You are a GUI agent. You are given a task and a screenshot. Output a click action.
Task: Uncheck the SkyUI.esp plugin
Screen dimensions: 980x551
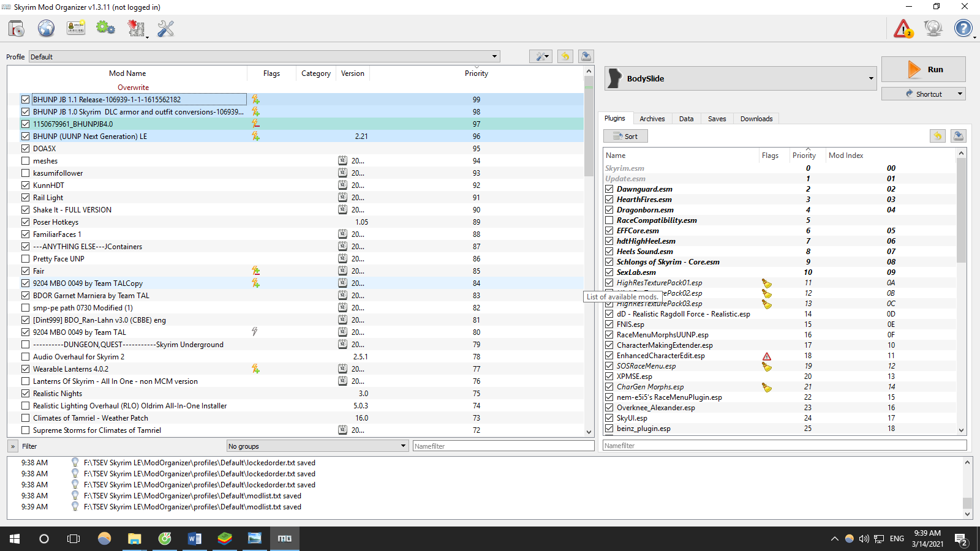point(609,418)
